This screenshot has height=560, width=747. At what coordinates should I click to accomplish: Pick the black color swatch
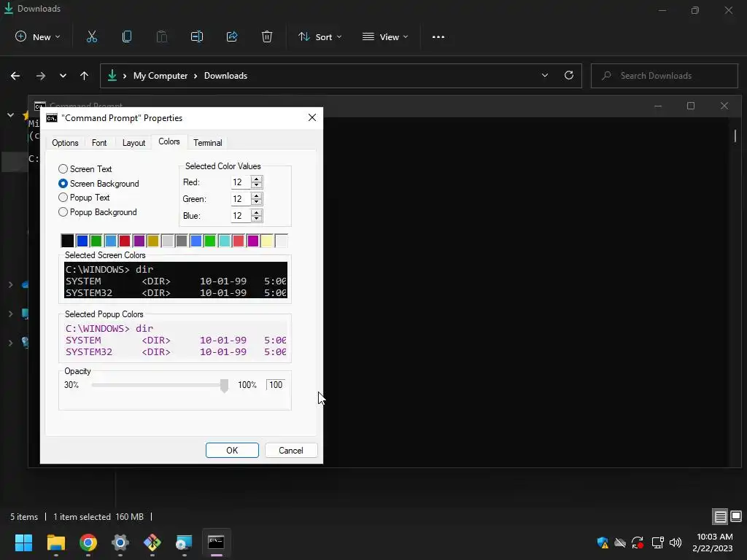[68, 241]
